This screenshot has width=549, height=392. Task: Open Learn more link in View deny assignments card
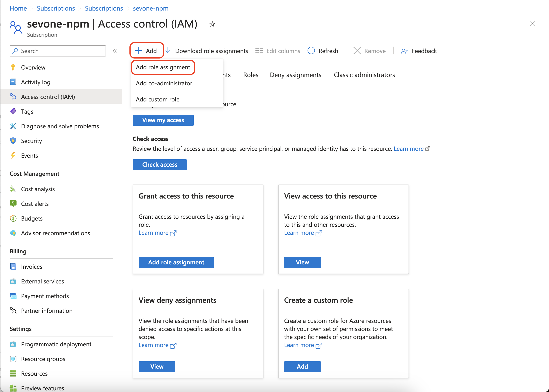point(157,345)
